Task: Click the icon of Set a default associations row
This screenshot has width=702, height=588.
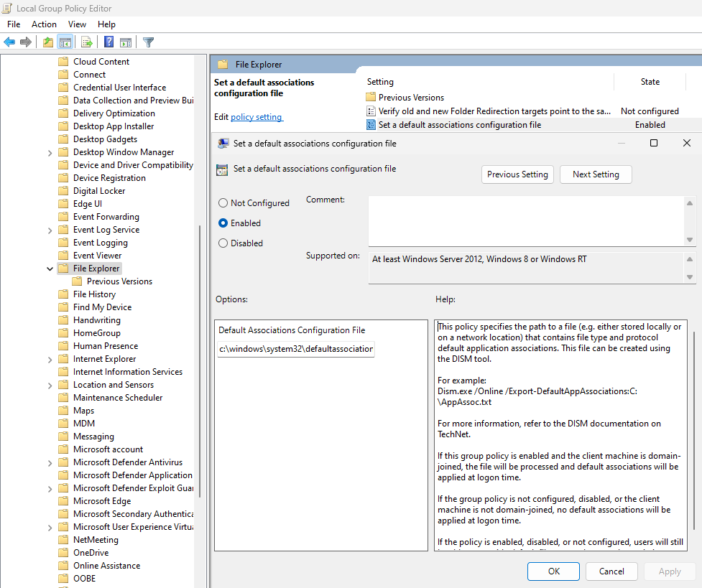Action: (x=371, y=125)
